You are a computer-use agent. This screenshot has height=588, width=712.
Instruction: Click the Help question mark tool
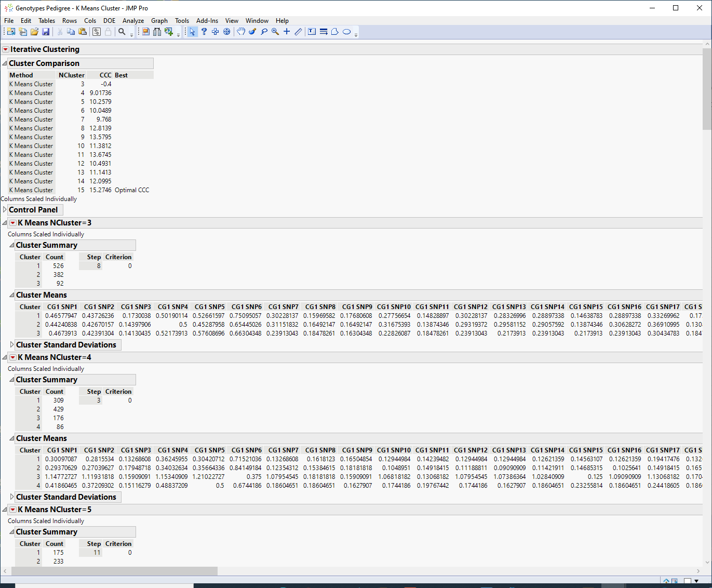tap(204, 32)
